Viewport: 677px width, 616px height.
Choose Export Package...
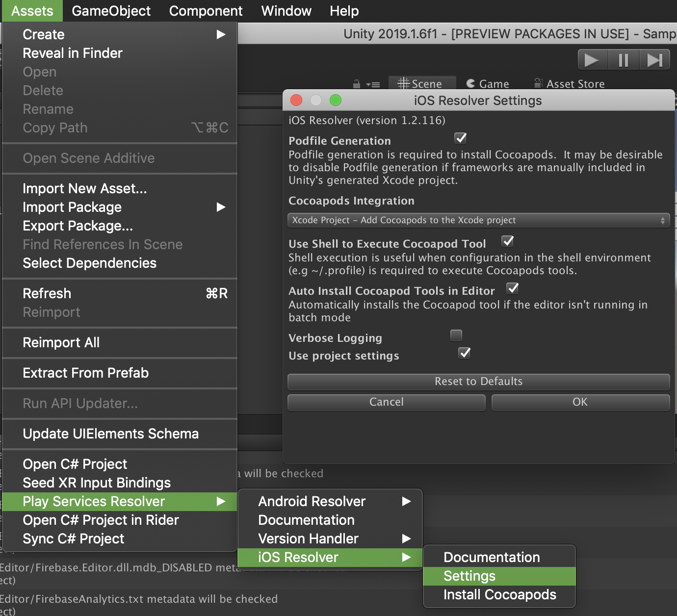120,226
